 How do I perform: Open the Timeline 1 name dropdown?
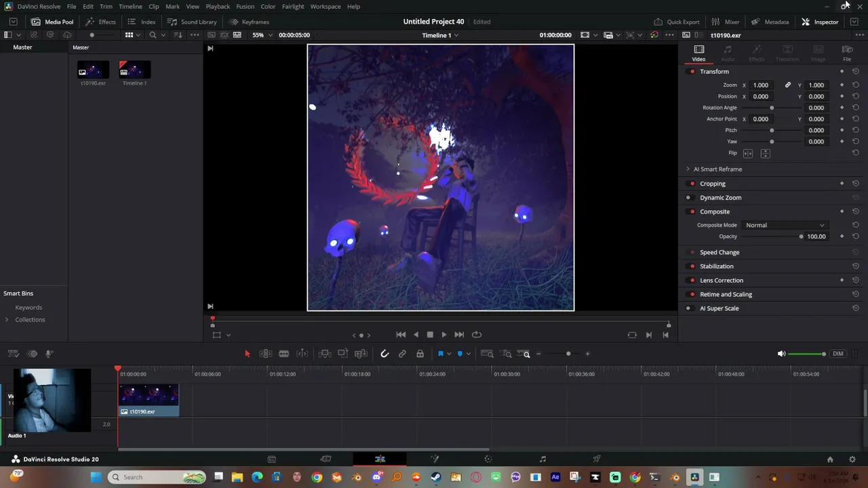[440, 35]
